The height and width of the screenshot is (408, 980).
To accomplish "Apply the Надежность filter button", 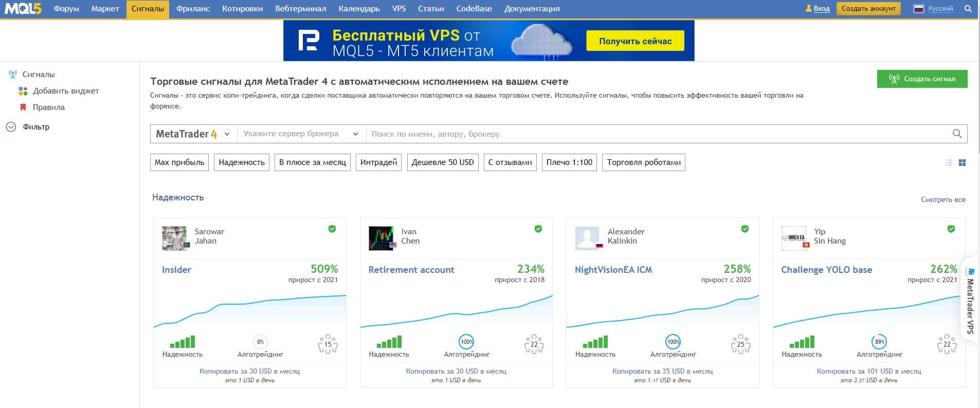I will (242, 162).
